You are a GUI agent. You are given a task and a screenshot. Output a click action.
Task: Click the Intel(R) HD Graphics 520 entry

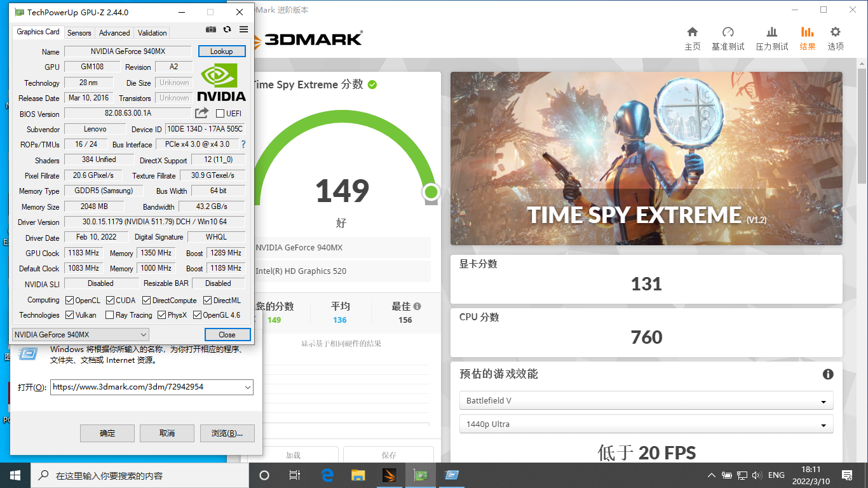click(342, 271)
